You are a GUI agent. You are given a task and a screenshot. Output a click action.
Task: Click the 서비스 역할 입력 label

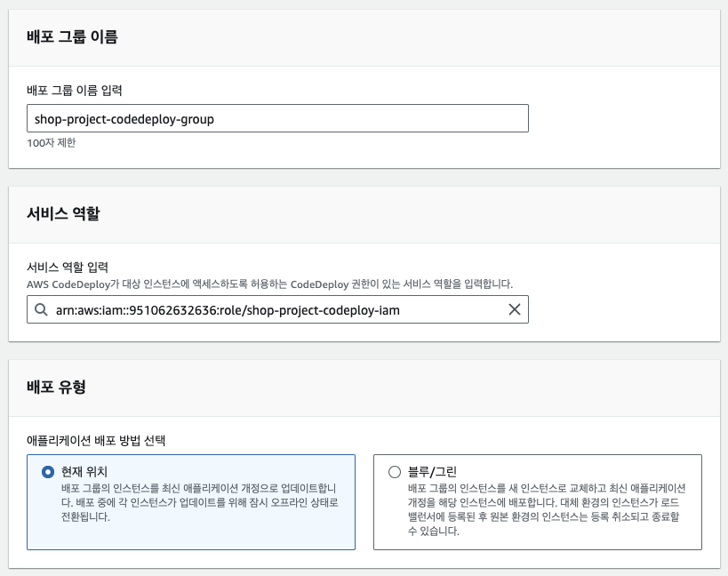68,267
